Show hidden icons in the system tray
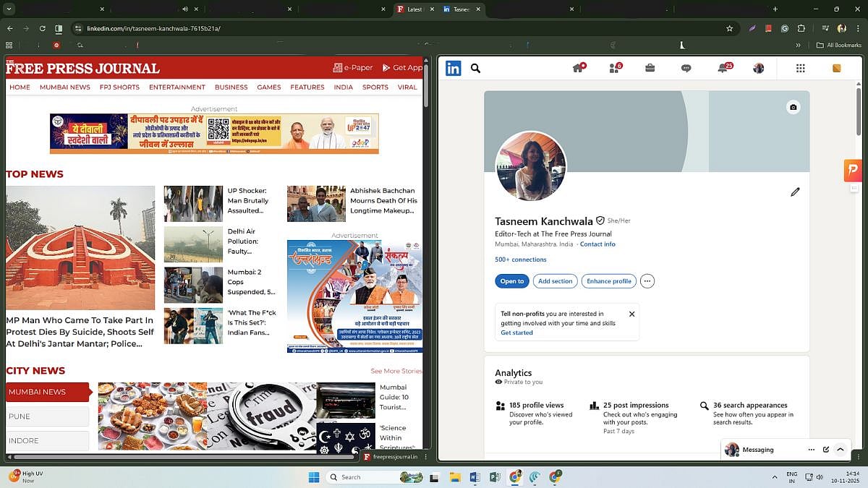 [x=775, y=477]
